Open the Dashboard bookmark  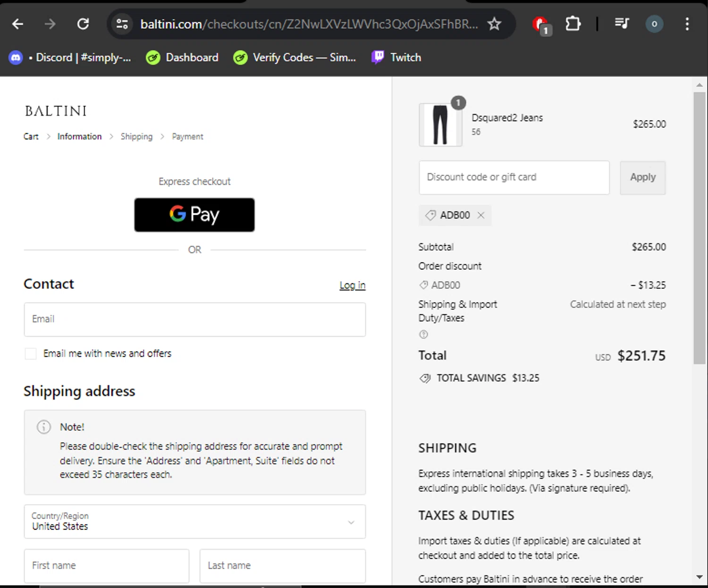tap(182, 58)
